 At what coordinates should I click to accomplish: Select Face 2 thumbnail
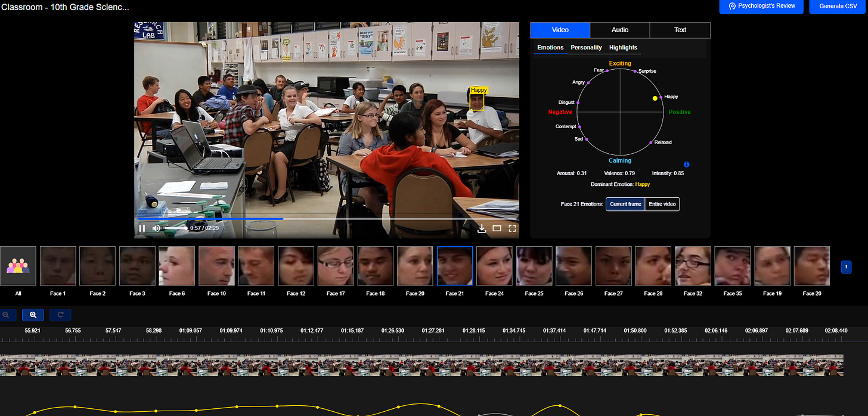pos(98,266)
